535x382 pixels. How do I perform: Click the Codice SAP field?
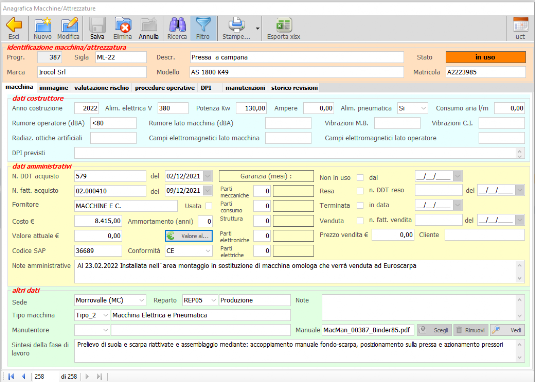click(x=98, y=251)
